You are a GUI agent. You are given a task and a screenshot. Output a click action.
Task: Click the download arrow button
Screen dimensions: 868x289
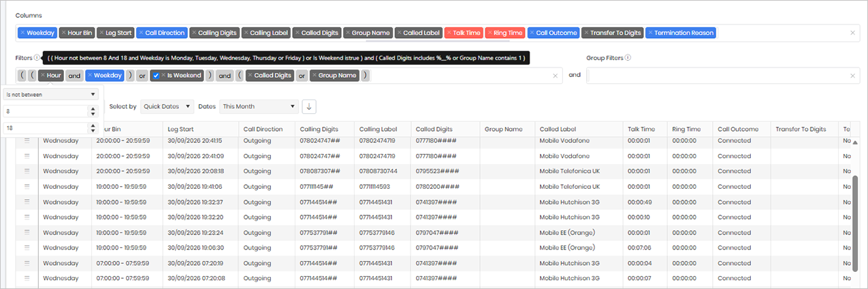pos(309,106)
